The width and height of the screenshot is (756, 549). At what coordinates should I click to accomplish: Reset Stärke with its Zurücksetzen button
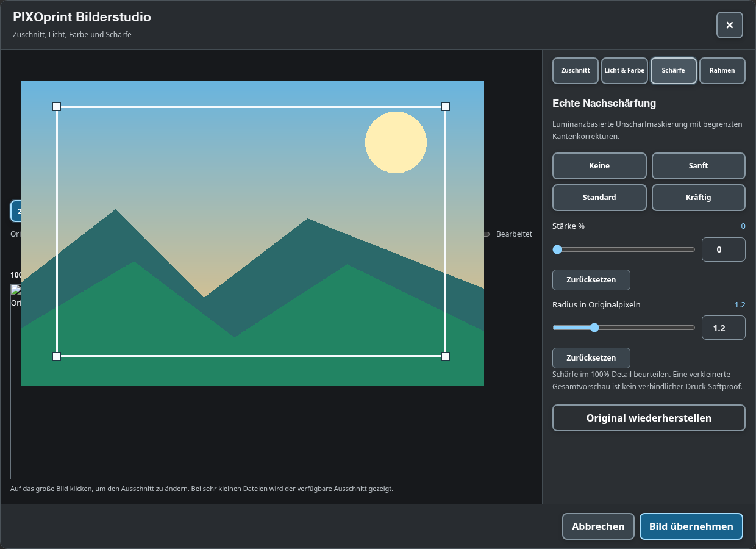(x=591, y=280)
